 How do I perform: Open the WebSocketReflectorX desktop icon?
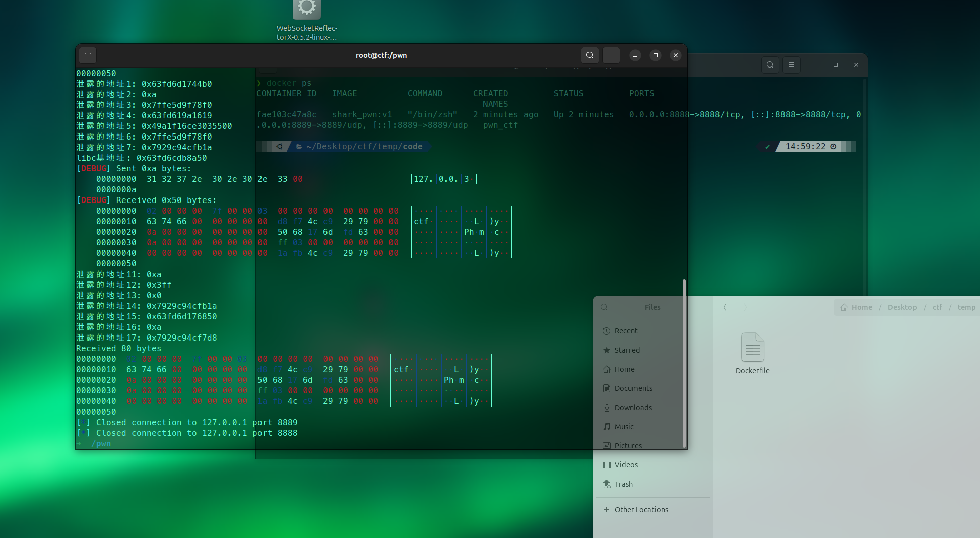coord(307,20)
